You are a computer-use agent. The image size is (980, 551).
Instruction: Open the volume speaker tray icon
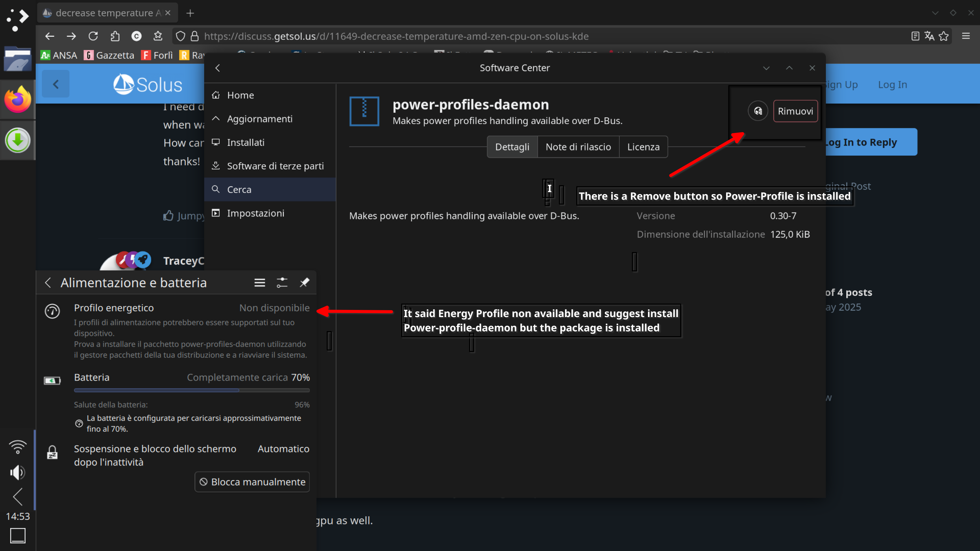tap(18, 473)
